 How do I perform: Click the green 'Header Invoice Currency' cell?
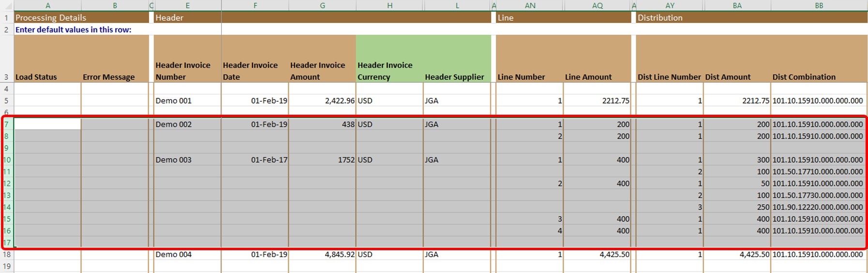coord(389,59)
